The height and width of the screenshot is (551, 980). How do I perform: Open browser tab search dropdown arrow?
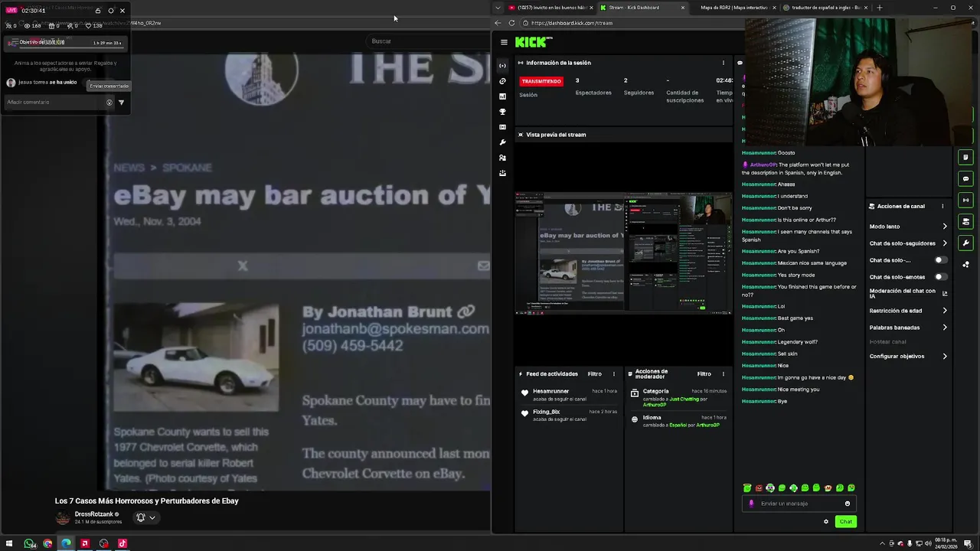pyautogui.click(x=498, y=8)
